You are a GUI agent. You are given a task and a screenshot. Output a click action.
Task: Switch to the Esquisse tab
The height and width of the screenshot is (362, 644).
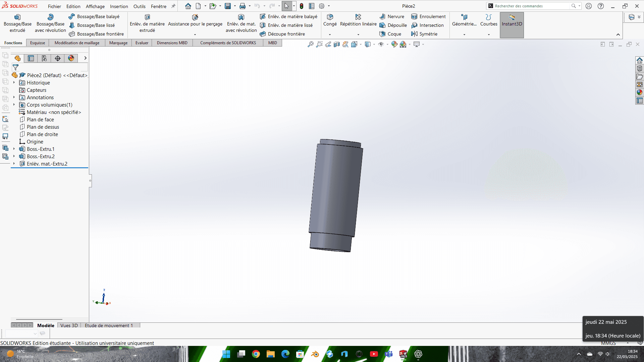(38, 43)
